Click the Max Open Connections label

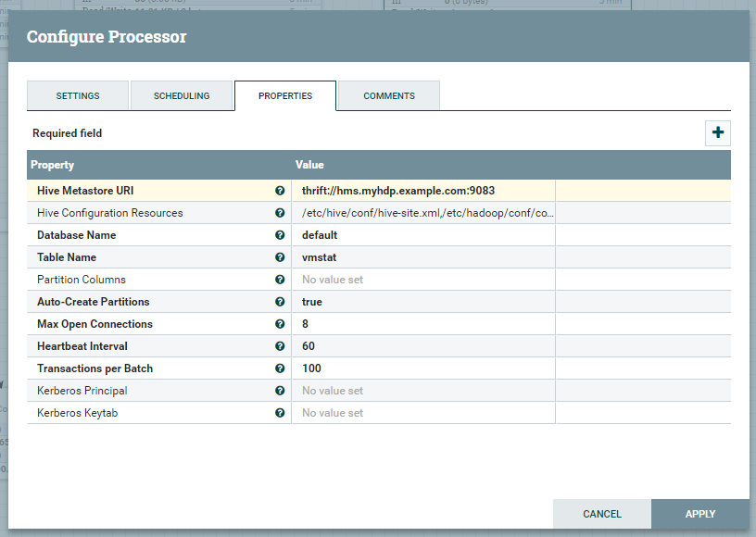pos(95,324)
